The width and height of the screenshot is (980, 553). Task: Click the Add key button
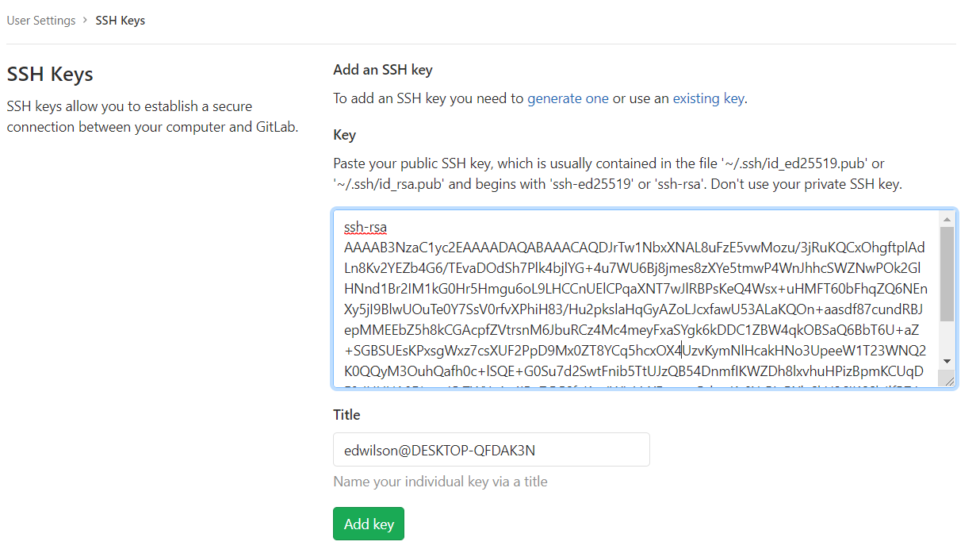coord(368,524)
